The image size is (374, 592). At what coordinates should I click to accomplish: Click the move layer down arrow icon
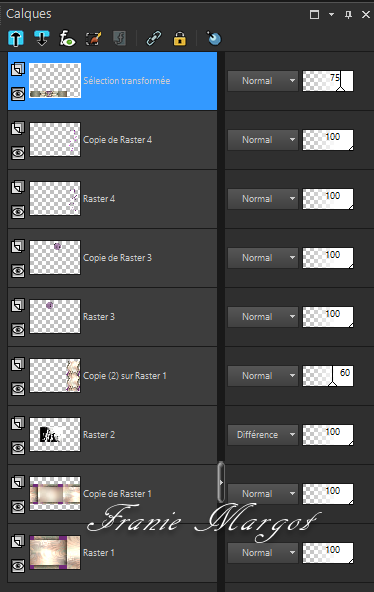tap(42, 39)
